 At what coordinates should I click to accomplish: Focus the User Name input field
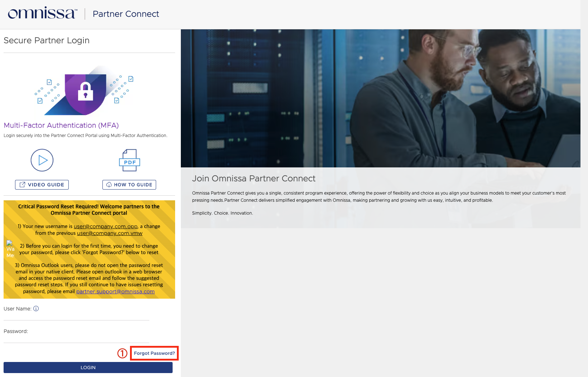point(76,316)
